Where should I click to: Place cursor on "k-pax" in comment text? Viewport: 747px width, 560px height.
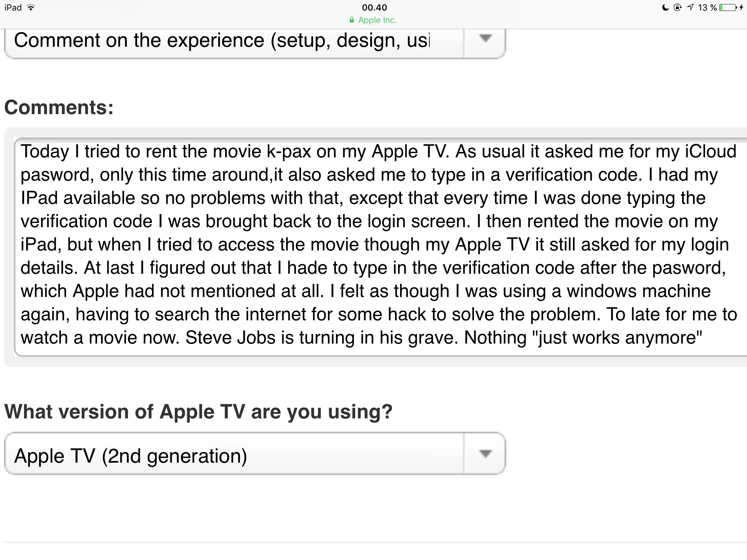point(289,152)
